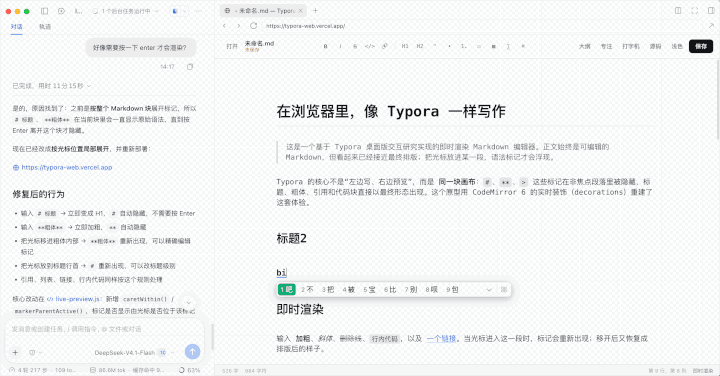The image size is (720, 376).
Task: Click the 未命名.md file name in toolbar
Action: [259, 44]
